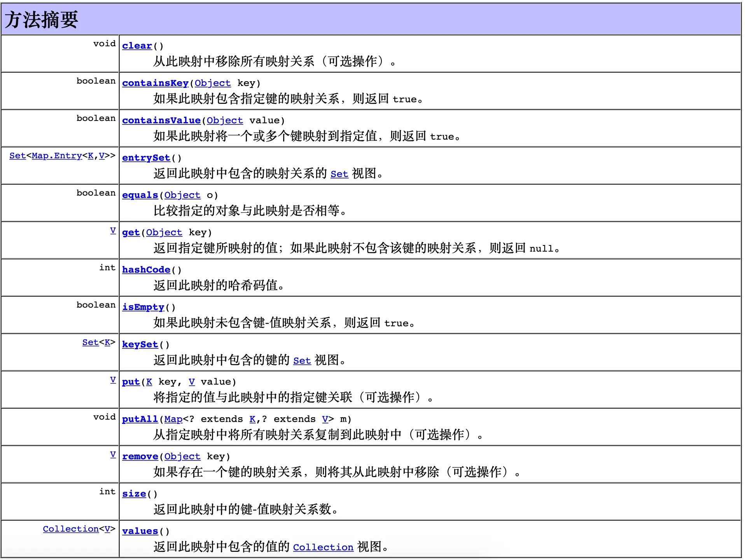Click V link in putAll signature
The height and width of the screenshot is (560, 745).
tap(325, 419)
